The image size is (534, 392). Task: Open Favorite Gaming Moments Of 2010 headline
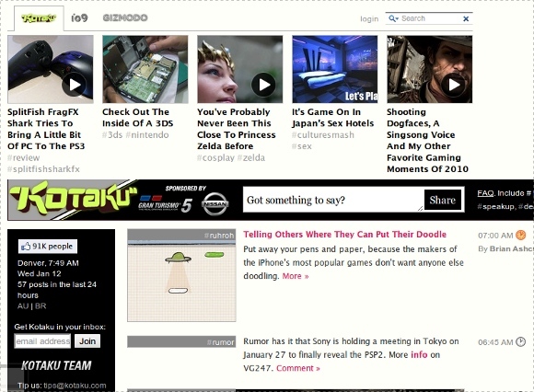(x=427, y=140)
